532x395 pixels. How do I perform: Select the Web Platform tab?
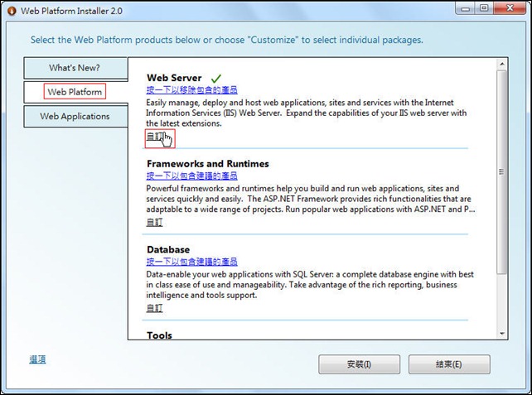[75, 92]
